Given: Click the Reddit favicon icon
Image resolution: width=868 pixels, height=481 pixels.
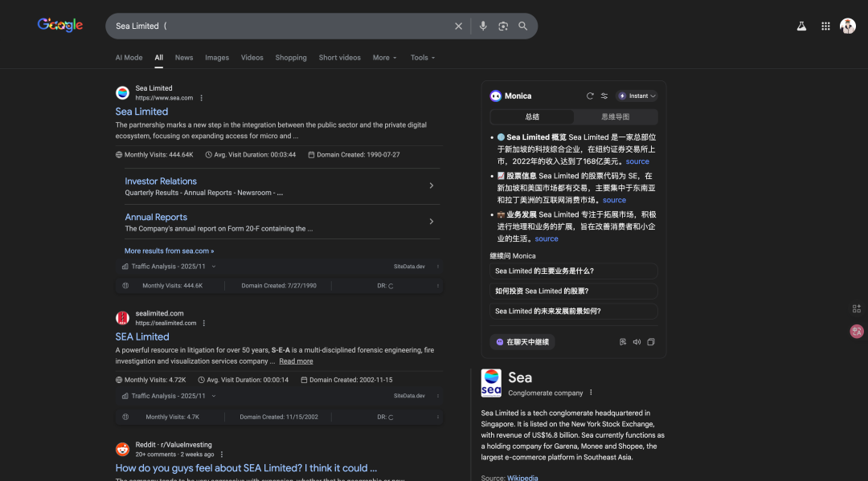Looking at the screenshot, I should click(x=122, y=450).
